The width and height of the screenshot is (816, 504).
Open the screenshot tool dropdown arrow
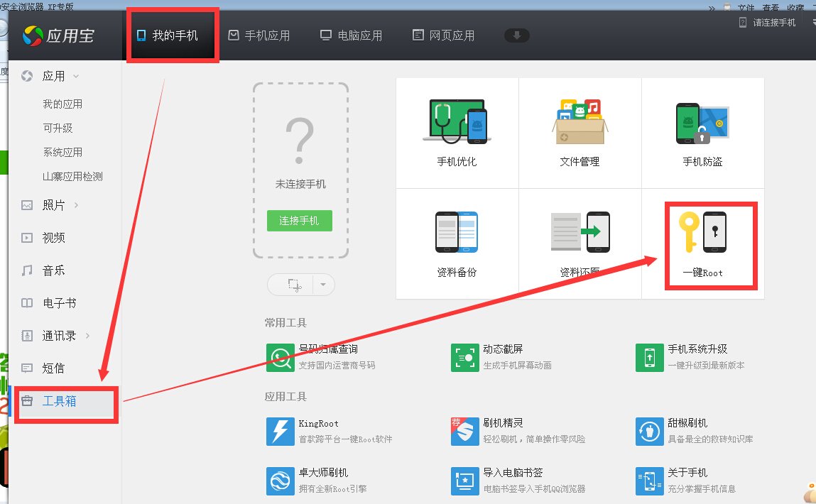tap(323, 285)
